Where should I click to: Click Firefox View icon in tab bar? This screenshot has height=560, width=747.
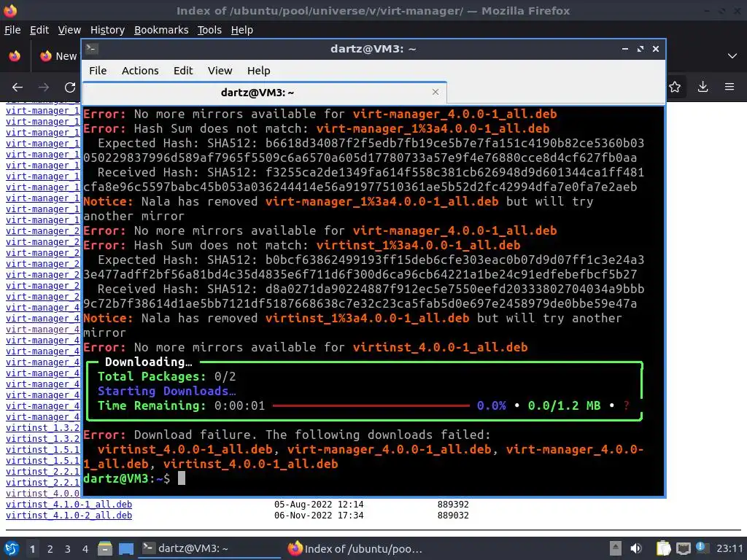(15, 56)
